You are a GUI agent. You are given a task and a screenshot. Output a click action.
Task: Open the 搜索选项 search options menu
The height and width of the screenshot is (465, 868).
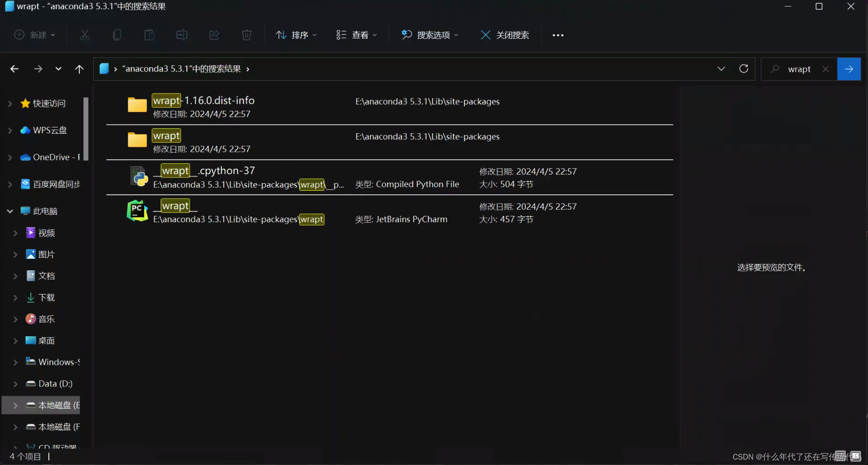[430, 35]
